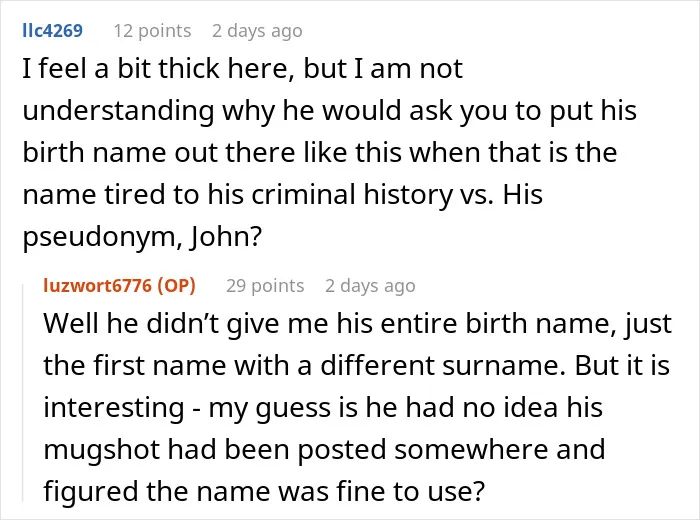Click the word "mugshot" in the reply
The height and width of the screenshot is (520, 700).
[x=102, y=450]
